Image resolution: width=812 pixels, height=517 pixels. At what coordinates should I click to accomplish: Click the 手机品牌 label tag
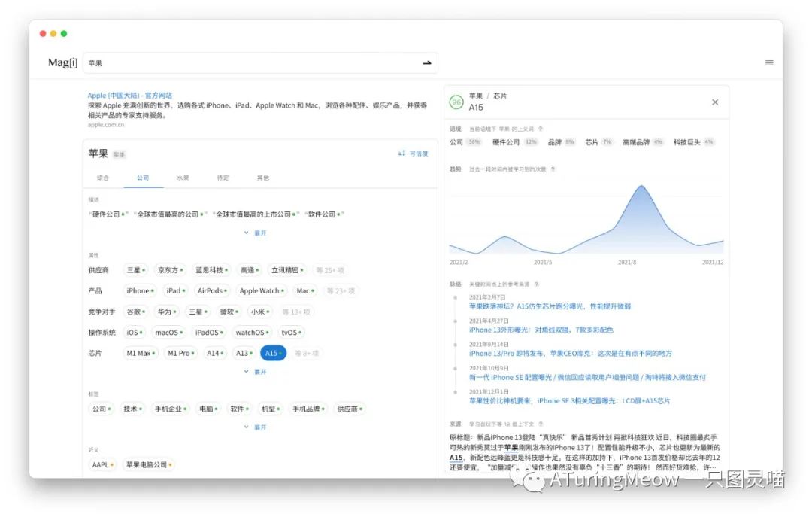click(x=309, y=409)
